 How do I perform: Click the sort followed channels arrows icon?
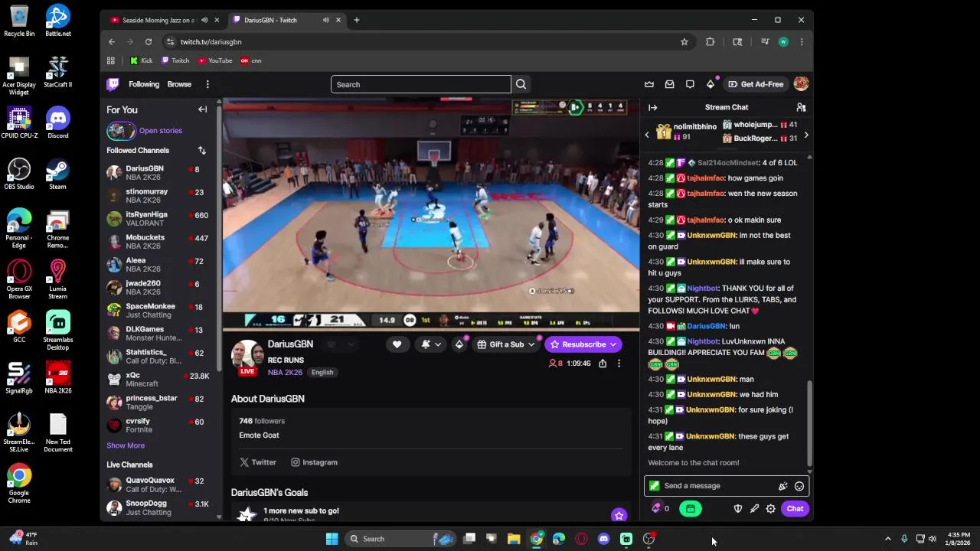(202, 151)
